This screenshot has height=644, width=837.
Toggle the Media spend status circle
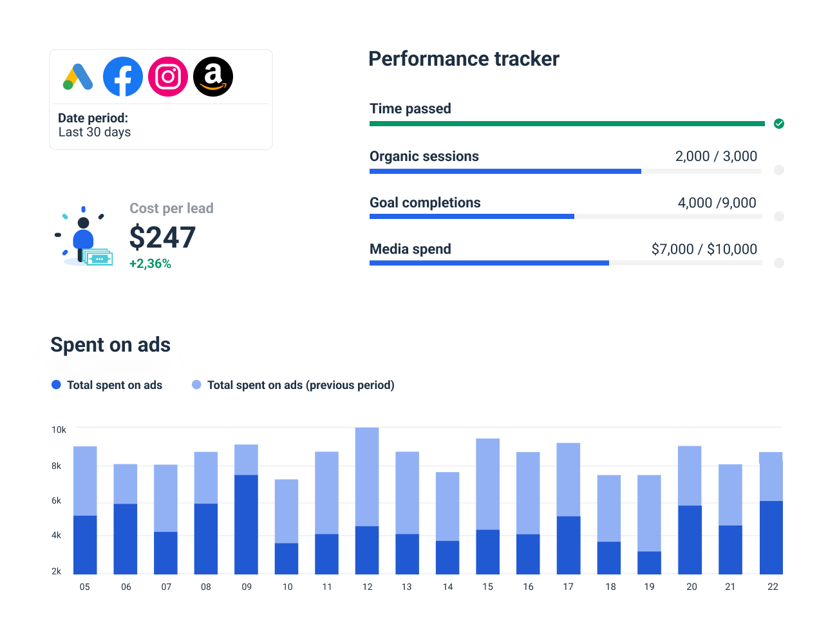779,263
